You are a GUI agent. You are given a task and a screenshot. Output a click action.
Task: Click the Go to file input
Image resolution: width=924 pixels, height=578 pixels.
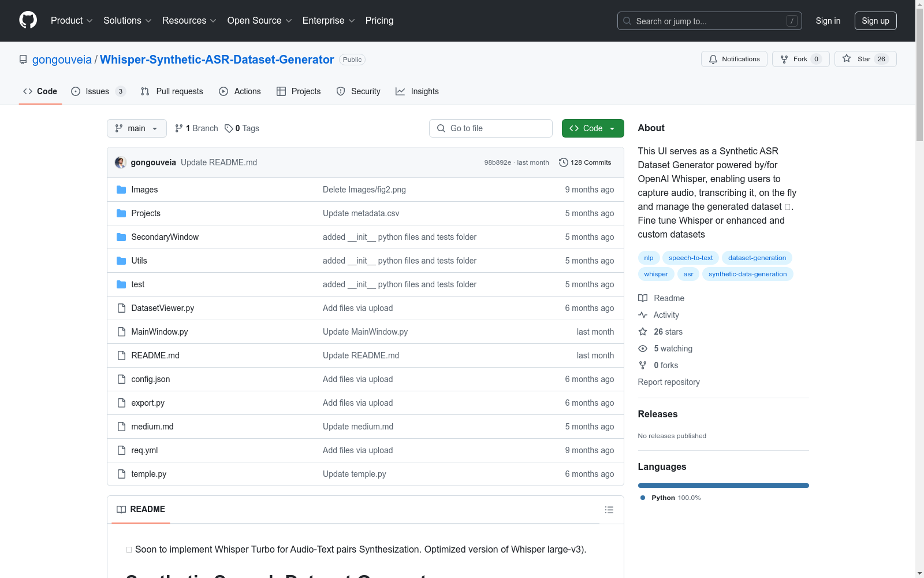[x=491, y=128]
